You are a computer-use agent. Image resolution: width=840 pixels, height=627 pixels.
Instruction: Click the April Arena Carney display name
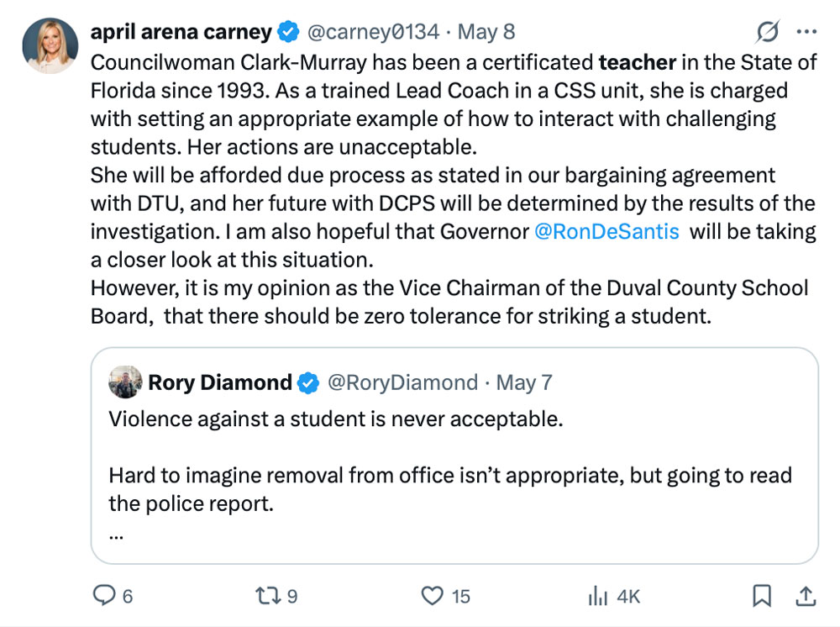pos(181,32)
